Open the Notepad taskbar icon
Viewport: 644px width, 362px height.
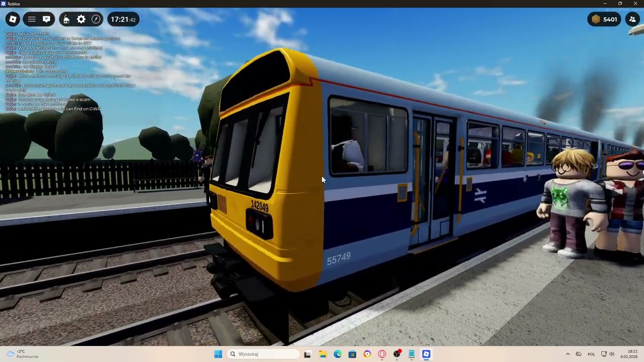412,354
